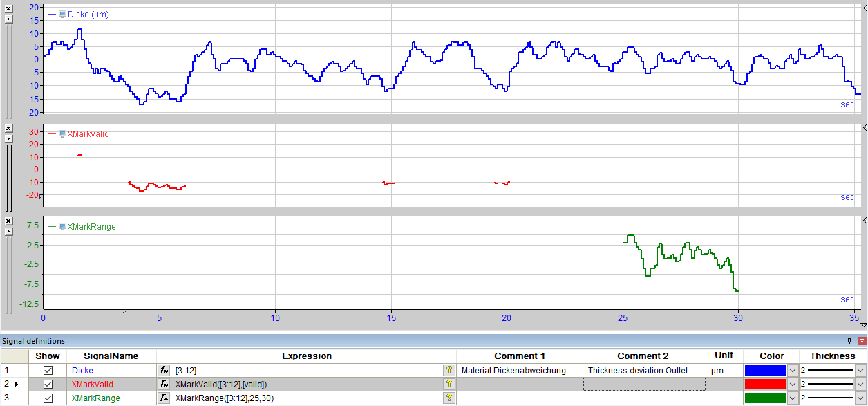The image size is (868, 406).
Task: Click the empty Comment 2 cell of XMarkValid
Action: coord(644,384)
